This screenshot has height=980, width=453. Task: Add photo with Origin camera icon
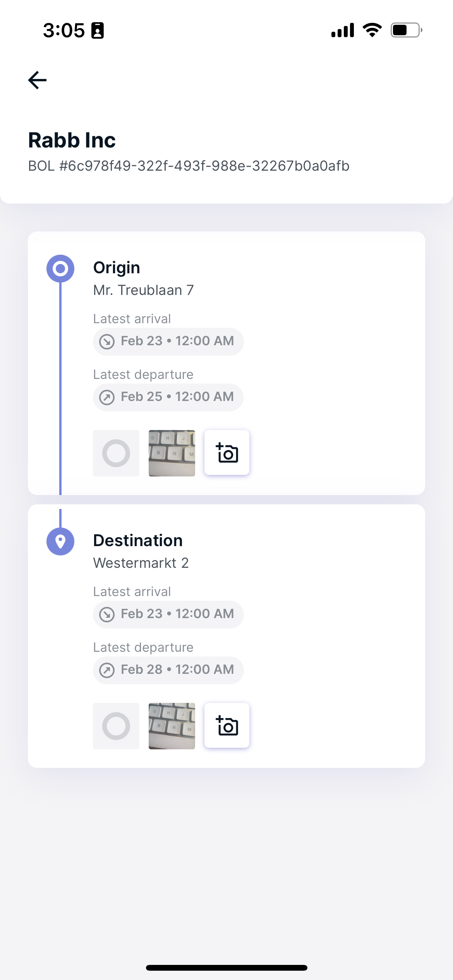click(x=227, y=452)
